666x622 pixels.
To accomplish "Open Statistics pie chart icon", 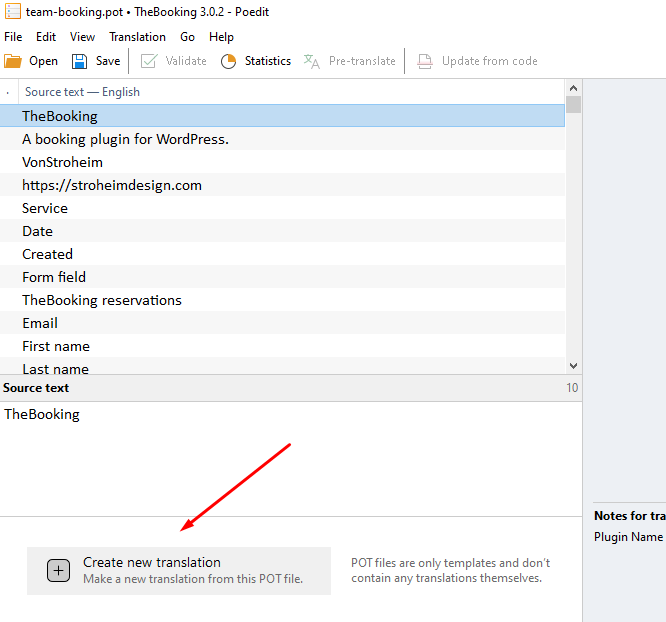I will tap(228, 61).
